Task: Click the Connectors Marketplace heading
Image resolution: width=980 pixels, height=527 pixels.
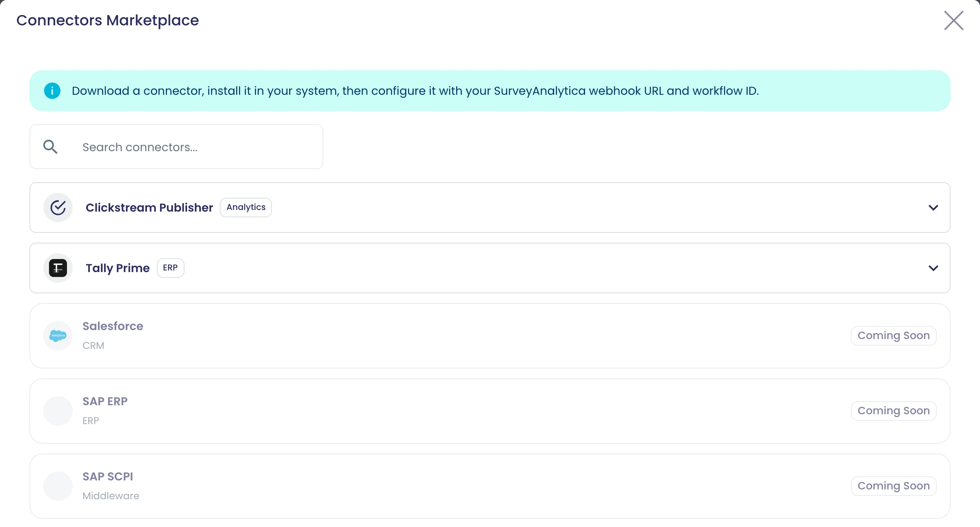Action: pos(107,20)
